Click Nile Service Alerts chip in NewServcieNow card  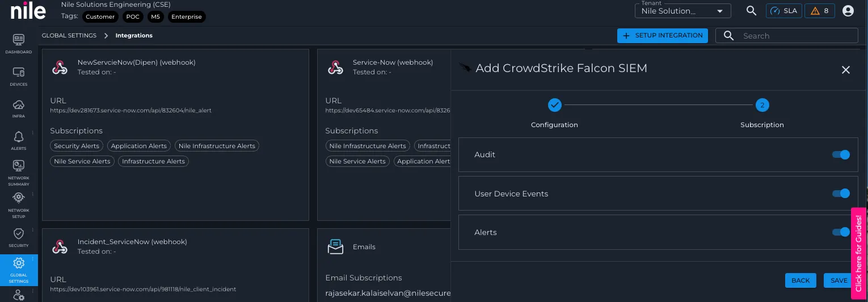(82, 161)
